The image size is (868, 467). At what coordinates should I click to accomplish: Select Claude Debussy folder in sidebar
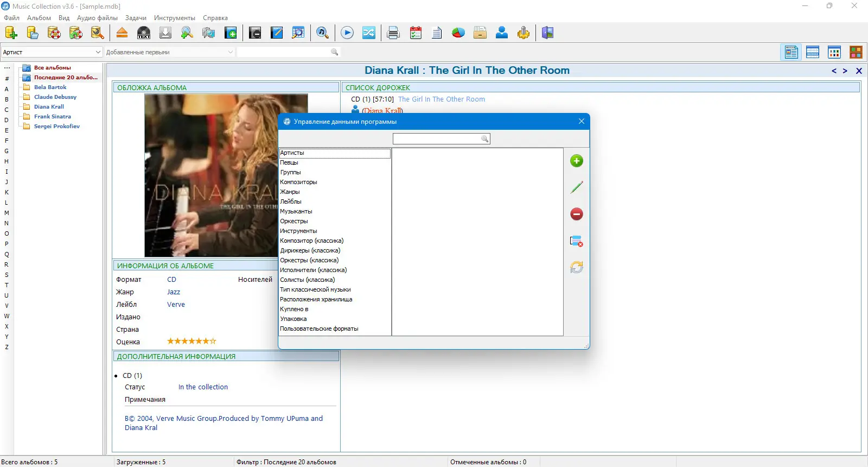coord(55,97)
